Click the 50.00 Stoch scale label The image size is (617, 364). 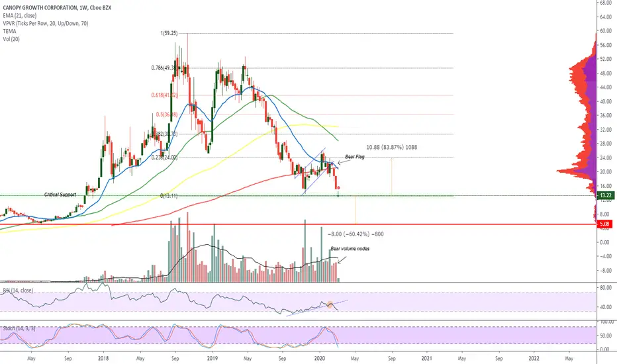tap(605, 336)
